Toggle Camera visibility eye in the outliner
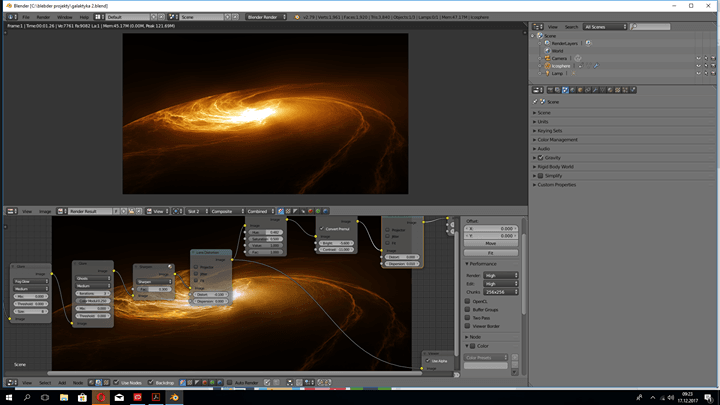This screenshot has width=720, height=405. tap(698, 58)
